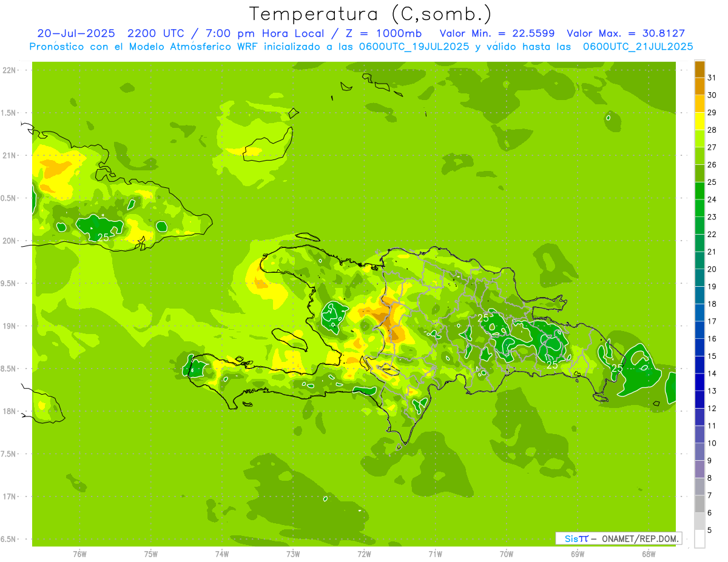Click the legend value label '18'
Screen dimensions: 728x562
tap(712, 304)
